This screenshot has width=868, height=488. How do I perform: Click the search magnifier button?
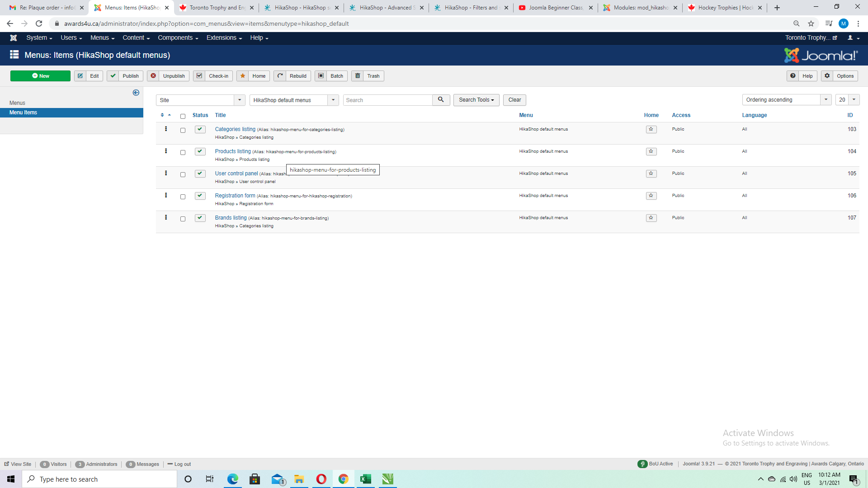[440, 100]
